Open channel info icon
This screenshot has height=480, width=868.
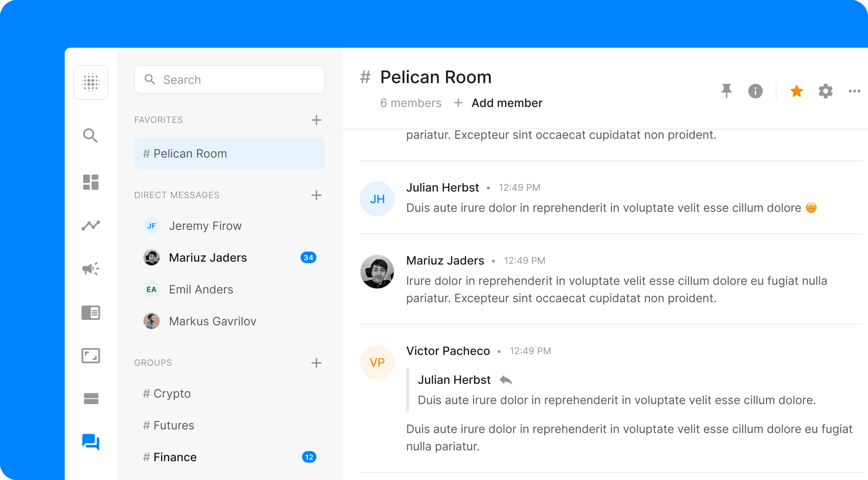pyautogui.click(x=755, y=91)
